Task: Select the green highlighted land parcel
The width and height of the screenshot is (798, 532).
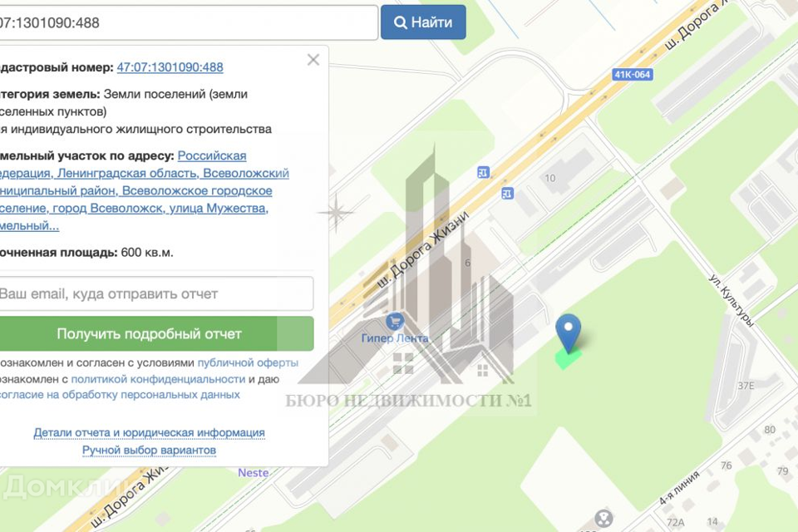Action: click(x=567, y=361)
